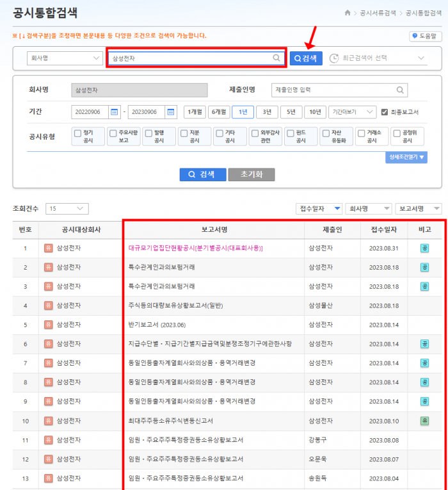Click the magnifier icon inside the 삼성전자 search box
The height and width of the screenshot is (490, 448).
tap(276, 58)
